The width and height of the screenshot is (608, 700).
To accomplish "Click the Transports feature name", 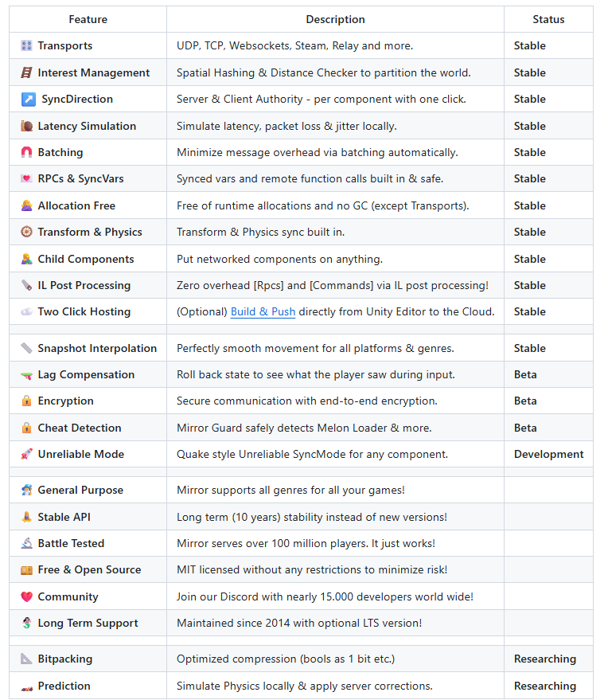I will point(65,45).
